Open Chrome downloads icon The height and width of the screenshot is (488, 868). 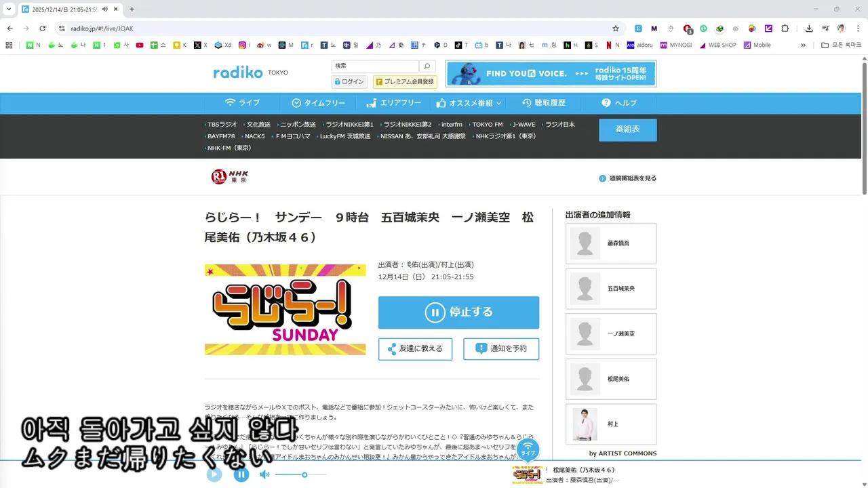809,28
